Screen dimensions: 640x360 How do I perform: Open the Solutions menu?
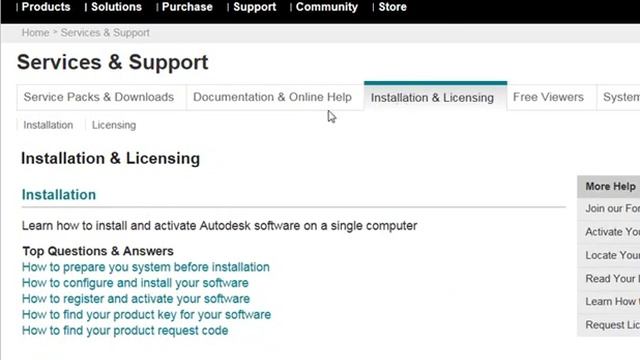[x=116, y=7]
